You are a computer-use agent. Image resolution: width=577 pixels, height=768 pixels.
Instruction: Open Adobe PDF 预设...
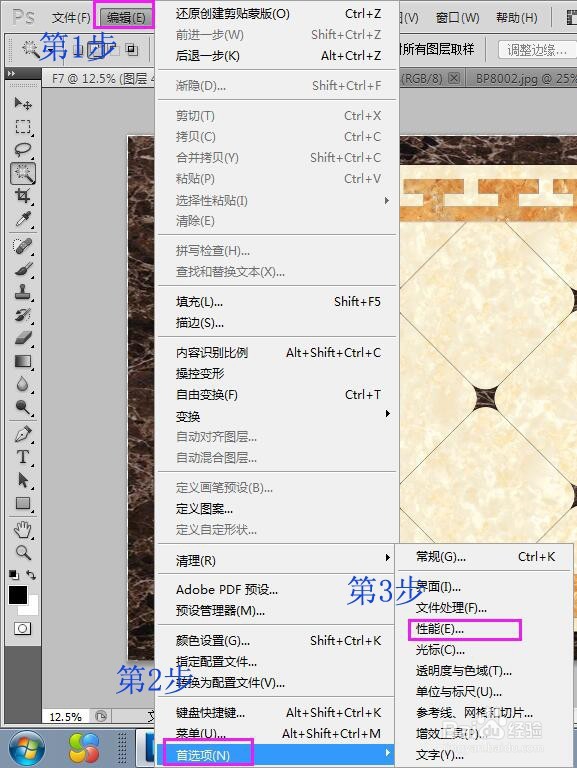276,590
